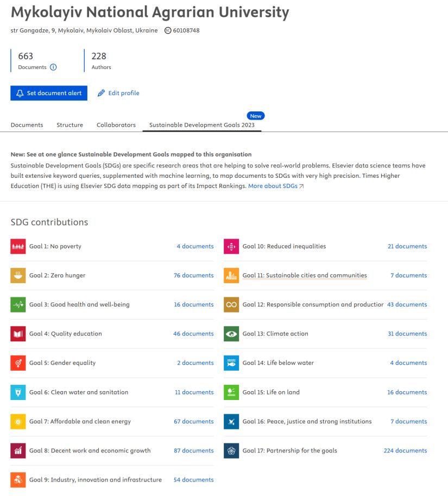Click the Goal 15 Life on land icon
The height and width of the screenshot is (500, 448).
(231, 392)
